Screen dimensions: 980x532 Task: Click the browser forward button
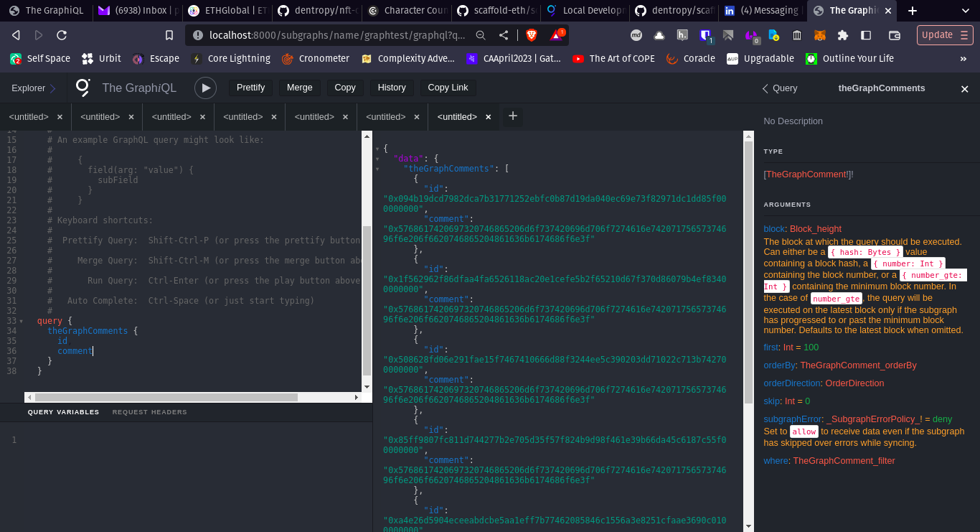pos(39,35)
